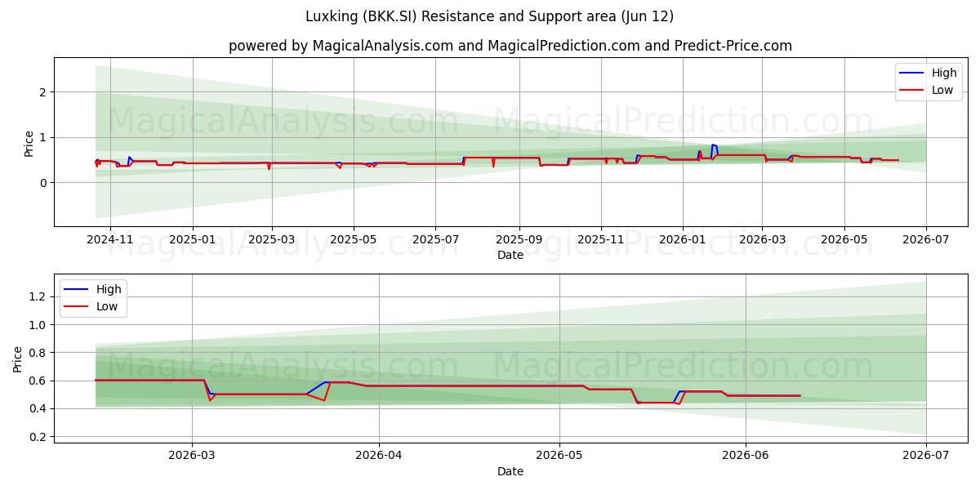The image size is (980, 490).
Task: Click the blue High line swatch in top legend
Action: tap(912, 73)
